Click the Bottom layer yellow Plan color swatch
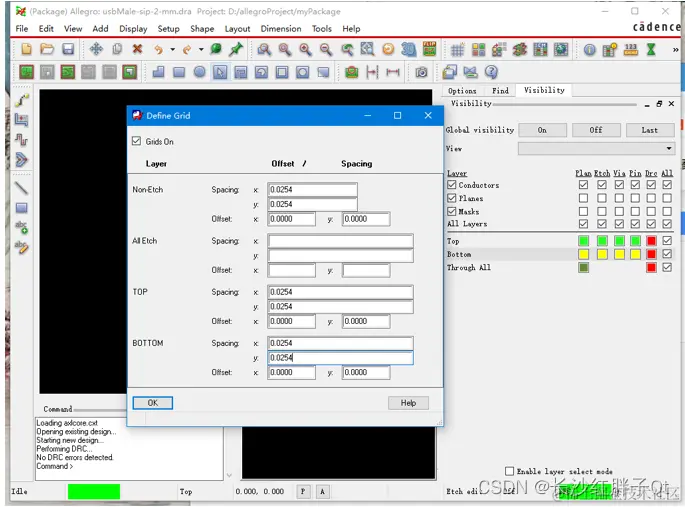 [x=583, y=254]
